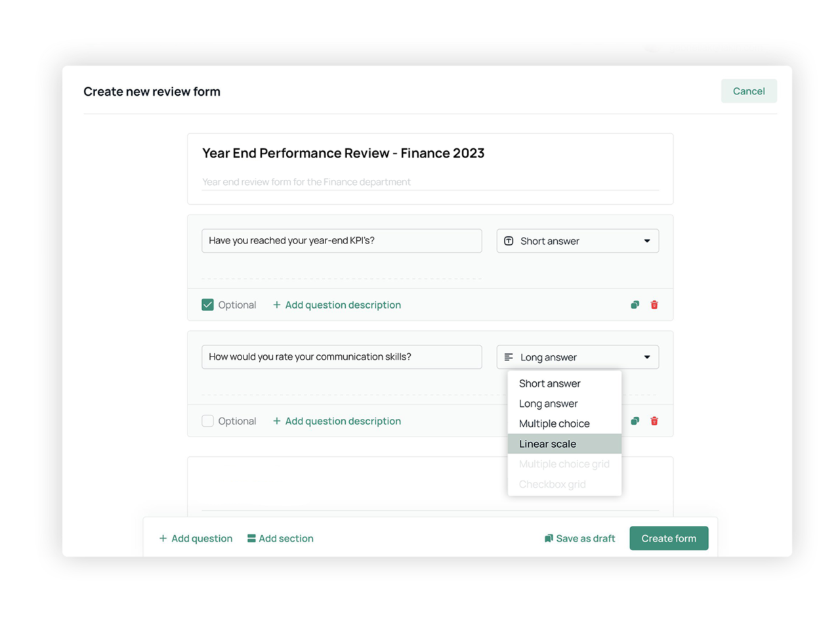Uncheck Optional on the KPI question
840x621 pixels.
coord(207,305)
